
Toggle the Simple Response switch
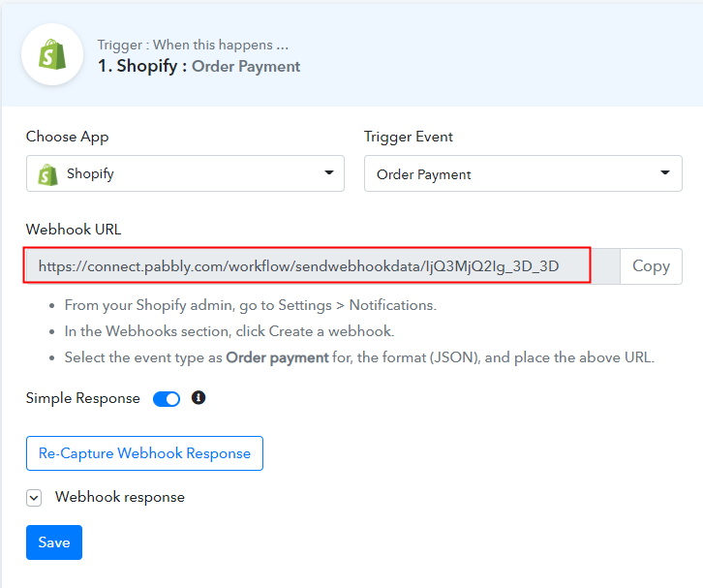[x=167, y=399]
